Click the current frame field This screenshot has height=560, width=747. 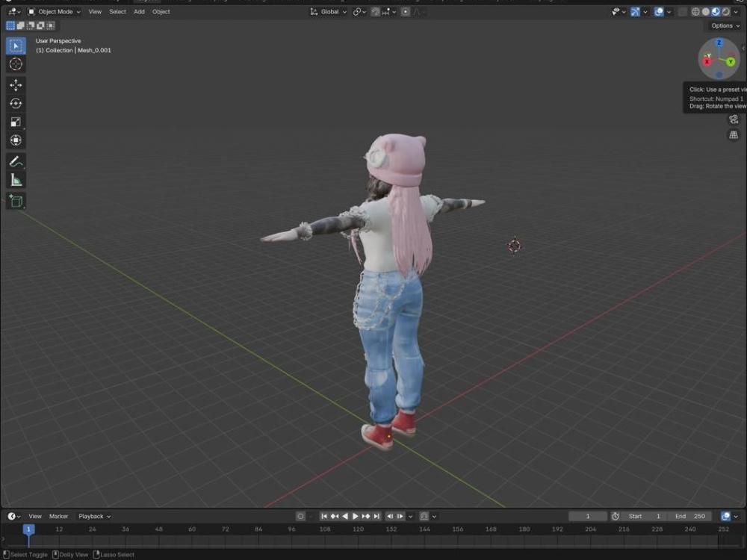[x=588, y=516]
